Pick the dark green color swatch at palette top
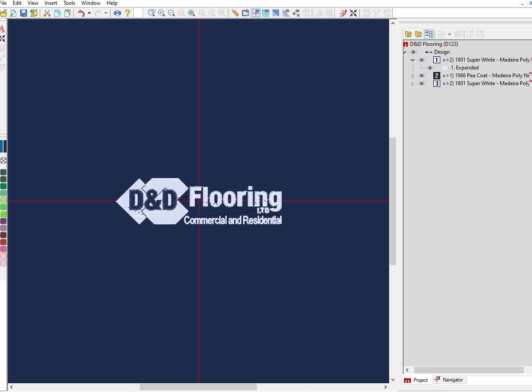 [x=3, y=172]
